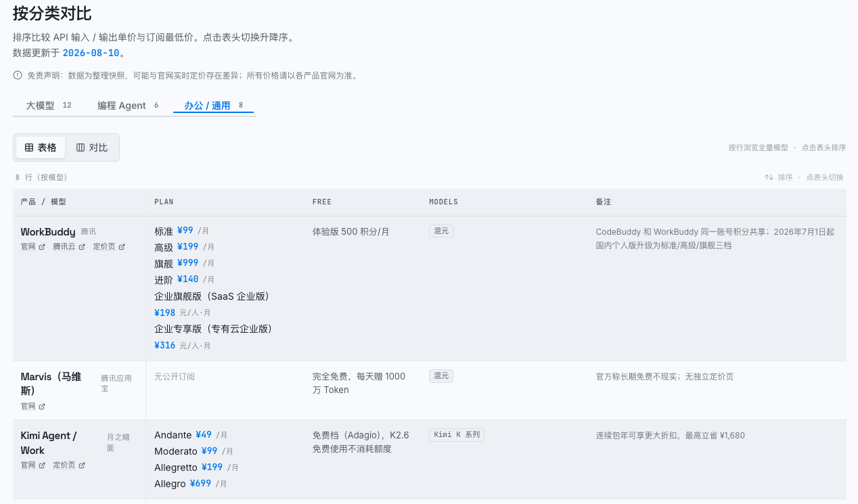Switch to the 编程 Agent tab
The image size is (858, 504).
tap(128, 106)
